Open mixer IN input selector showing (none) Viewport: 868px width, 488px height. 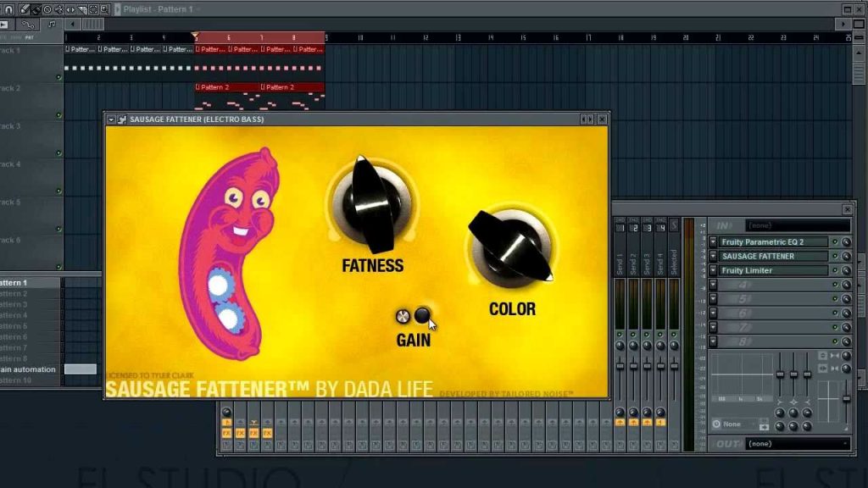tap(798, 225)
